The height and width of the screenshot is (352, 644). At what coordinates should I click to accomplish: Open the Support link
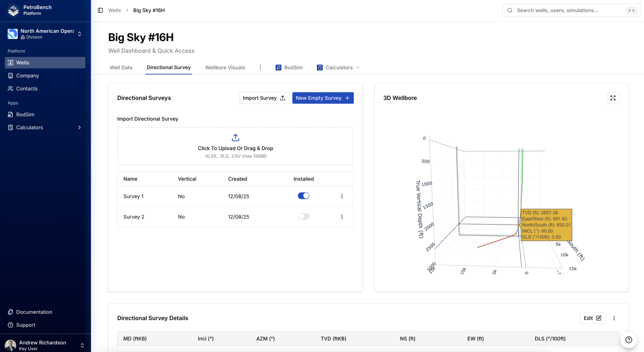[x=45, y=325]
